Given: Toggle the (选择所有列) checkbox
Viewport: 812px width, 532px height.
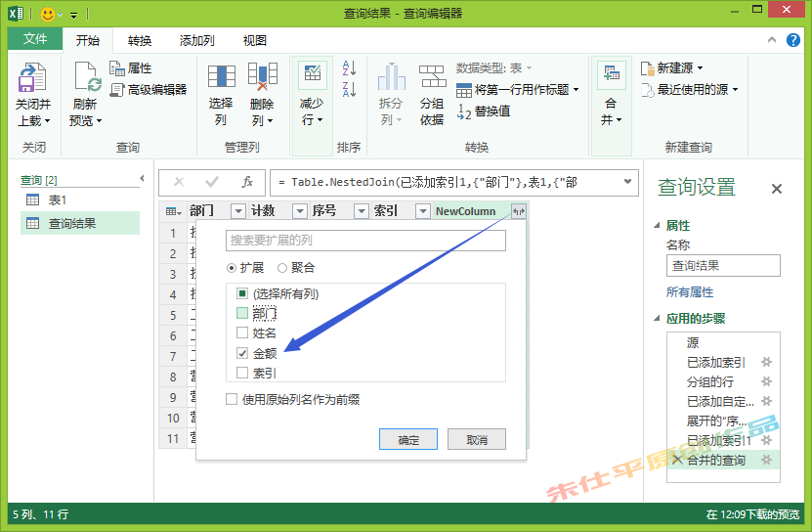Looking at the screenshot, I should 241,293.
